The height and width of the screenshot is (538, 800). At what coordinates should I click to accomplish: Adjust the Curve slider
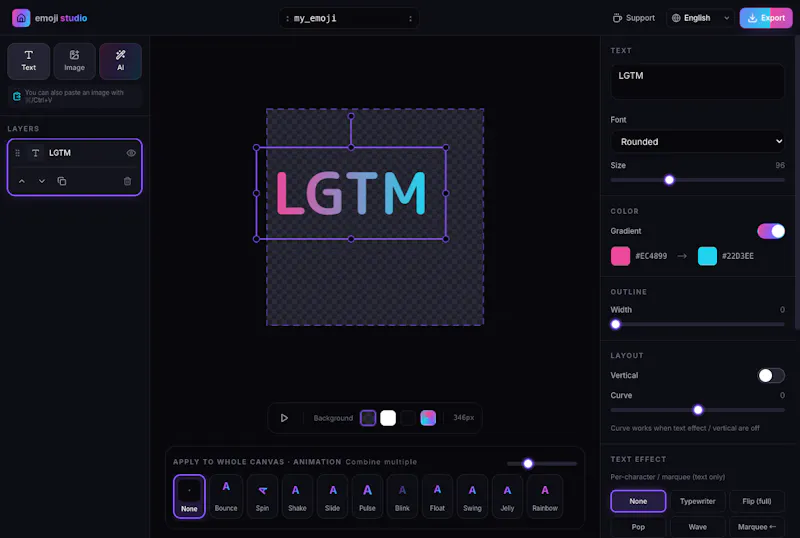coord(697,410)
